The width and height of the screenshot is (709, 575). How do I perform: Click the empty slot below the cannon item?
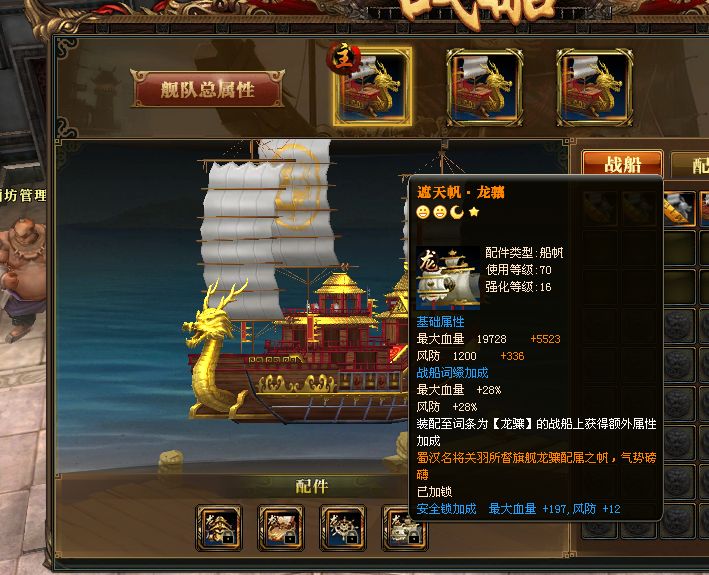pos(679,247)
